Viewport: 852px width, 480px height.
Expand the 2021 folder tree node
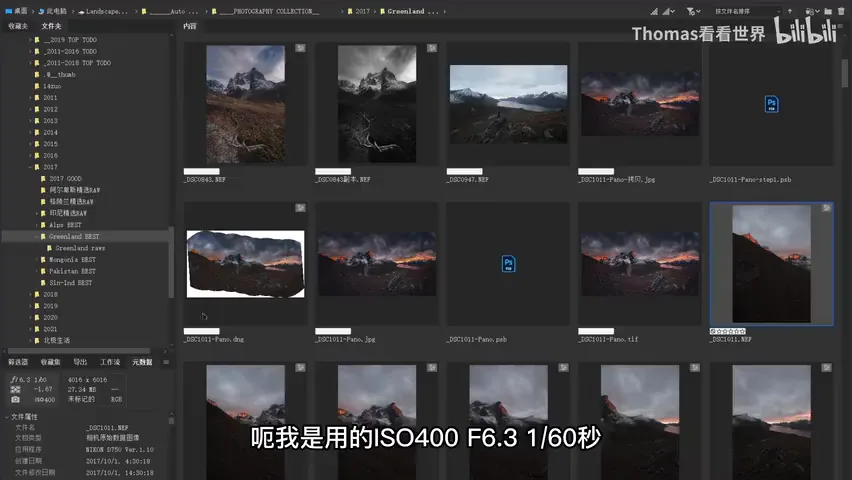click(x=30, y=329)
